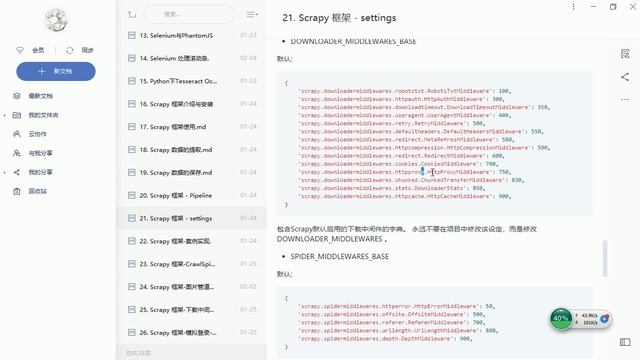Open note 15. Python下Tesseract Oc...
The image size is (640, 360).
[x=191, y=81]
